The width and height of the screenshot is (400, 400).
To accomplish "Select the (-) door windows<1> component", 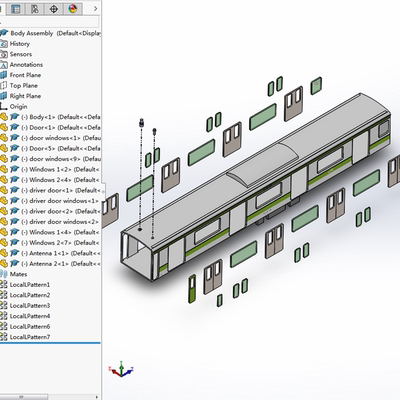I will [61, 138].
